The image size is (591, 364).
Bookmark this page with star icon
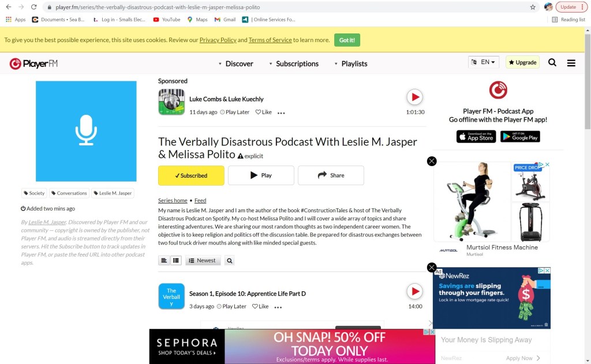[x=533, y=7]
